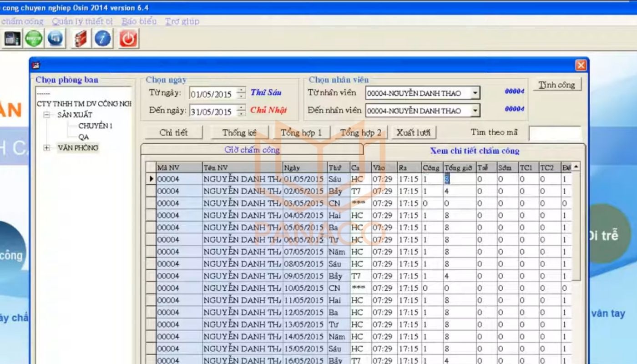Open the Trợ giúp menu
This screenshot has width=637, height=364.
pos(182,21)
